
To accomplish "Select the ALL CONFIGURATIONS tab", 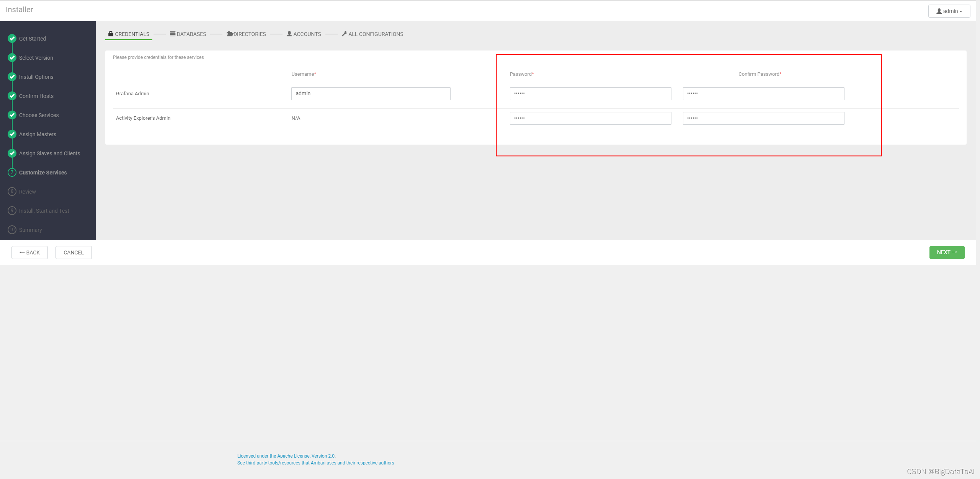I will pos(375,34).
